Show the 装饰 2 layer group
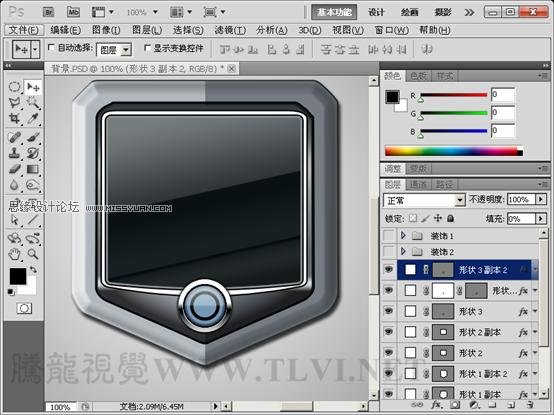 point(389,251)
